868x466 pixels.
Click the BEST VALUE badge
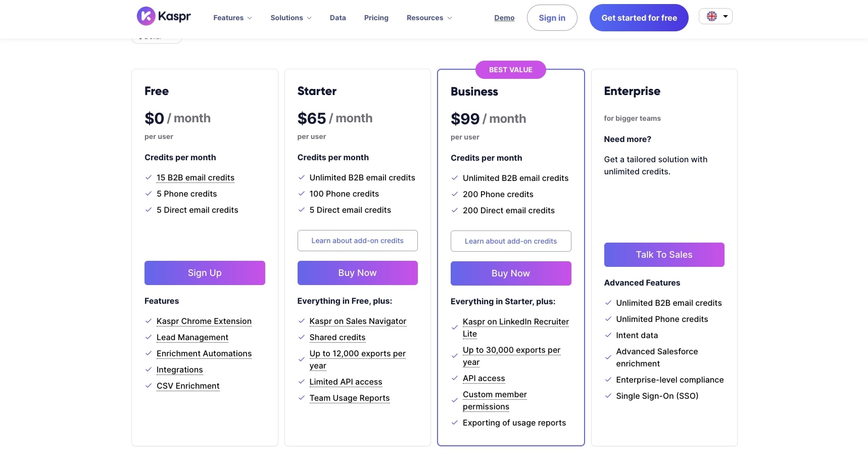tap(511, 70)
